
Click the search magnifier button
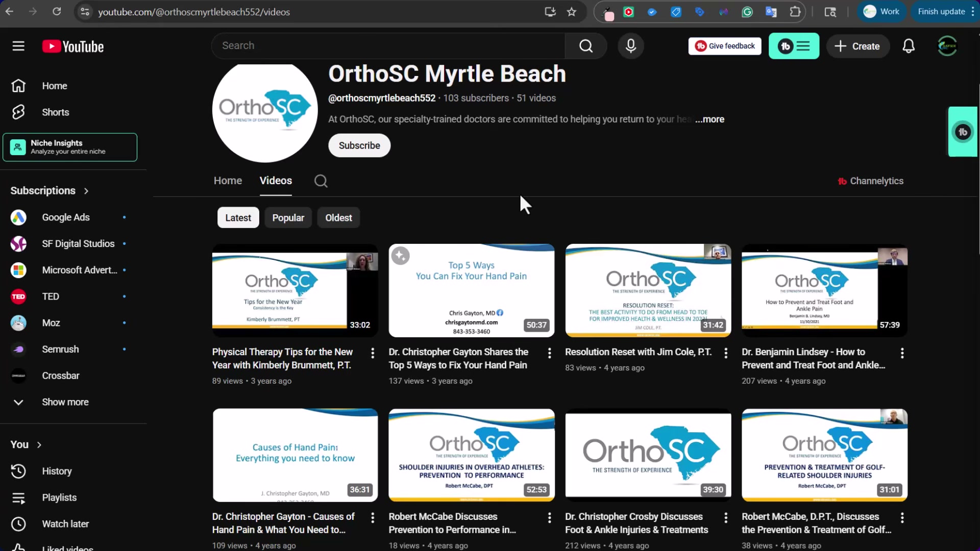[x=586, y=46]
